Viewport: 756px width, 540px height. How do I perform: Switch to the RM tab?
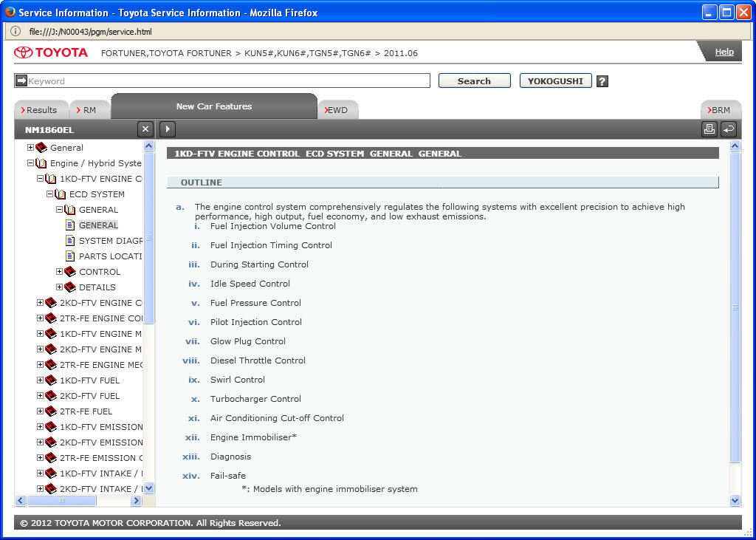click(89, 110)
